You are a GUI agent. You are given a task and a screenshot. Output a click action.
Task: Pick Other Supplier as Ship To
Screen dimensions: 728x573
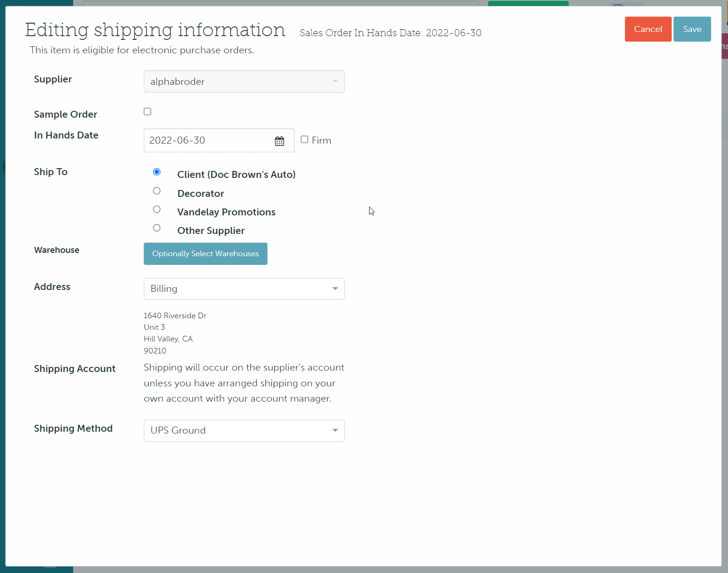pyautogui.click(x=157, y=228)
